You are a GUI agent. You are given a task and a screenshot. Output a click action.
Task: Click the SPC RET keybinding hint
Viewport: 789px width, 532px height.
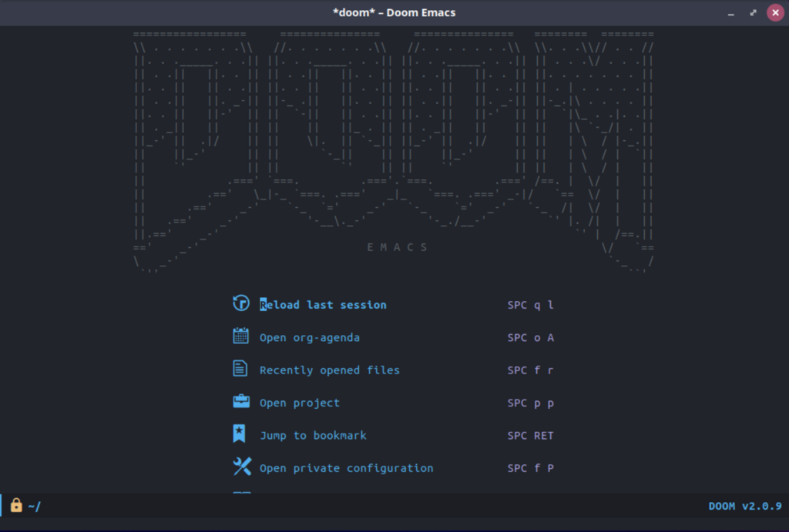coord(530,435)
